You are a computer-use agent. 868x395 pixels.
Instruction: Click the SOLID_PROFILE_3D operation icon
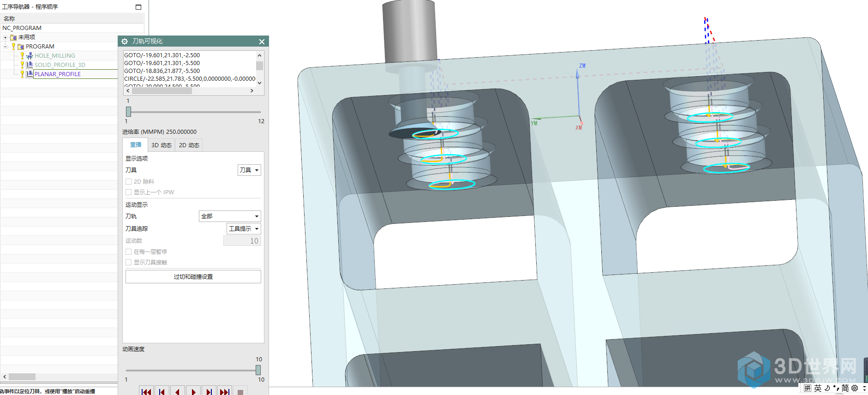(x=30, y=65)
